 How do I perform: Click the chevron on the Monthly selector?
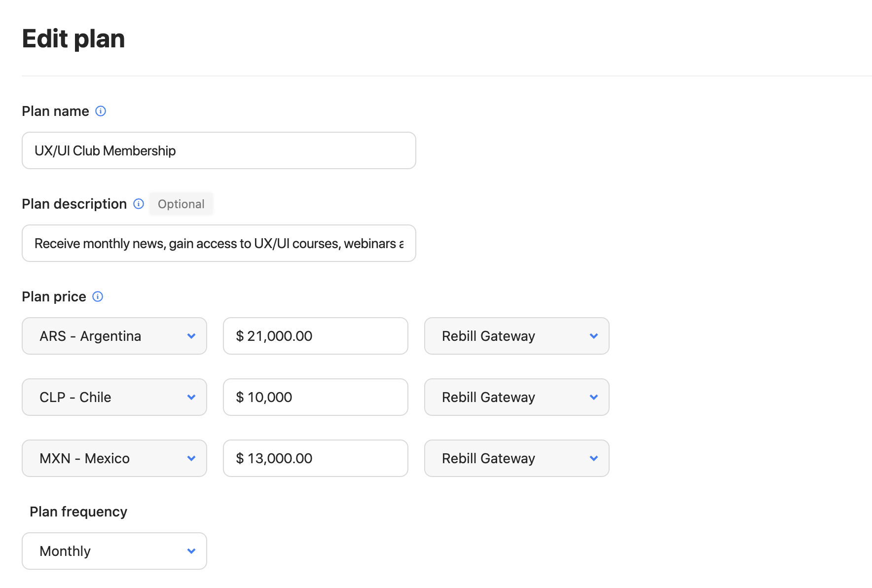click(191, 551)
